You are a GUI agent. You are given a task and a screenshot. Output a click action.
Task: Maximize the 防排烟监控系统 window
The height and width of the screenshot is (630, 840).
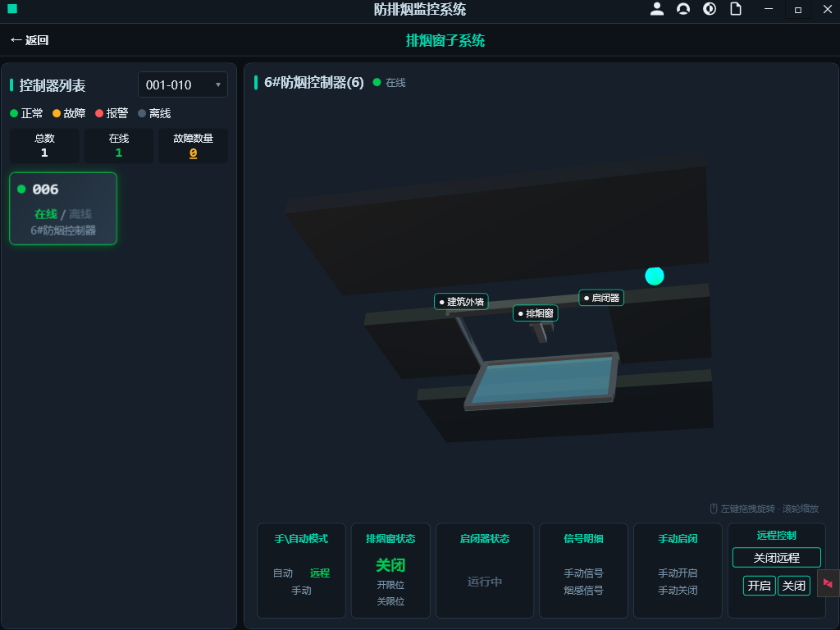(797, 10)
